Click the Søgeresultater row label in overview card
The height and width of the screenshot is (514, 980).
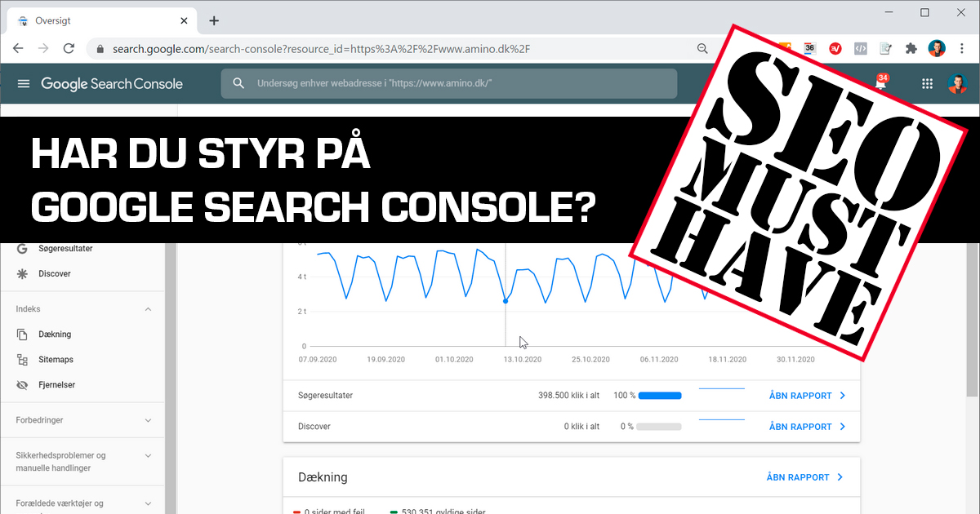click(326, 396)
